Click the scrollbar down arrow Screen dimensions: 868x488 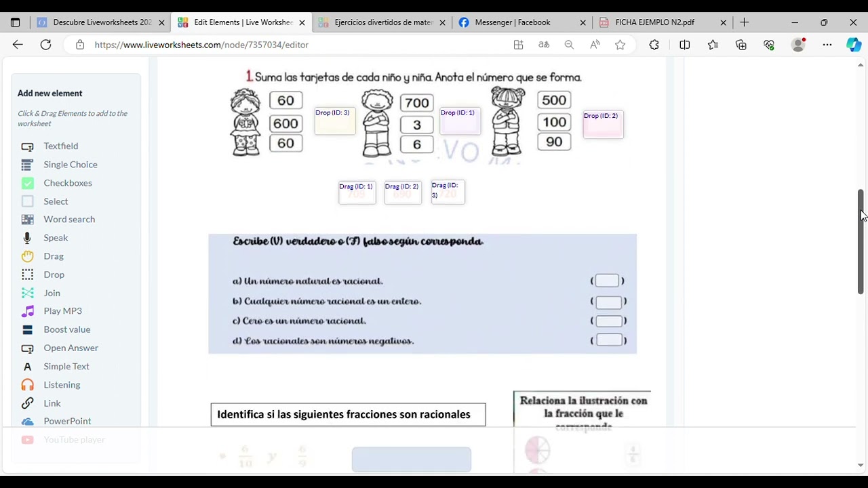tap(861, 466)
